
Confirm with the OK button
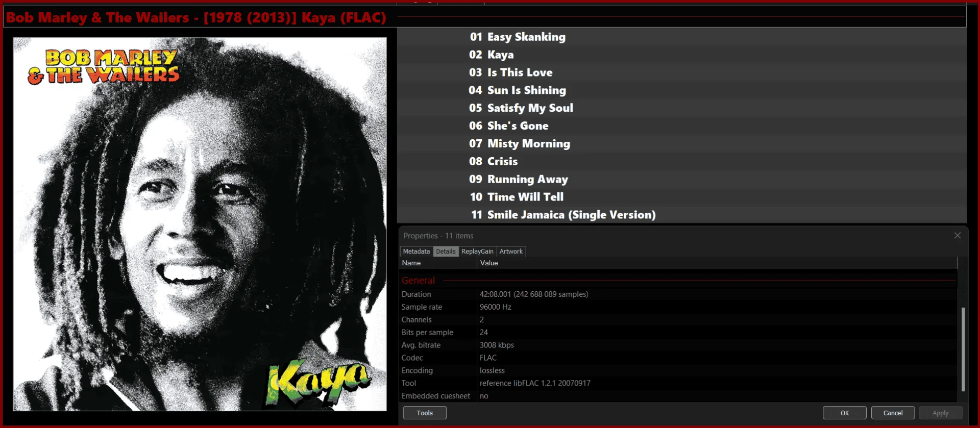[845, 413]
